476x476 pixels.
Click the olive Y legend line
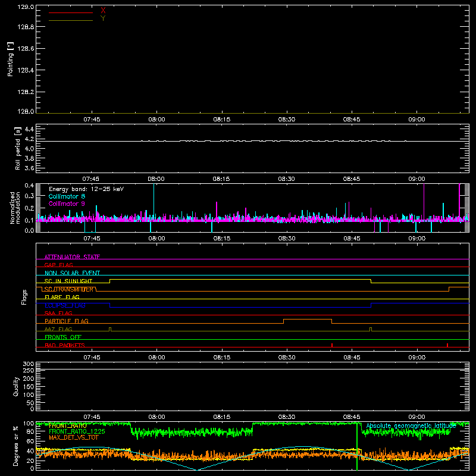click(71, 20)
